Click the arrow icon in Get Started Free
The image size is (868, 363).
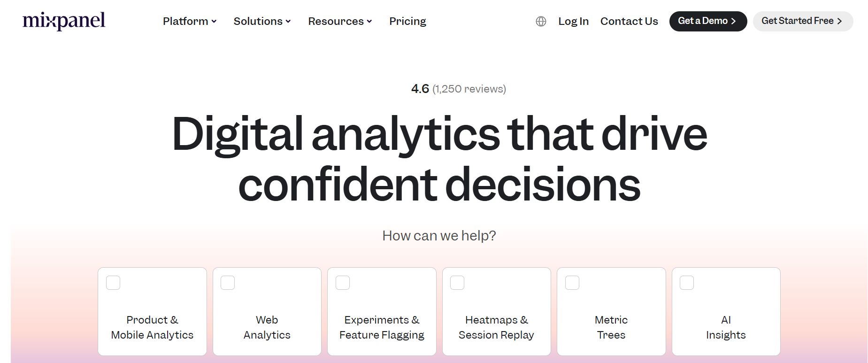839,21
